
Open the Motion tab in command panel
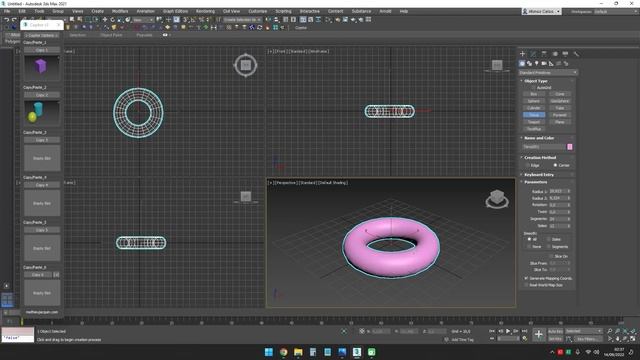point(555,53)
